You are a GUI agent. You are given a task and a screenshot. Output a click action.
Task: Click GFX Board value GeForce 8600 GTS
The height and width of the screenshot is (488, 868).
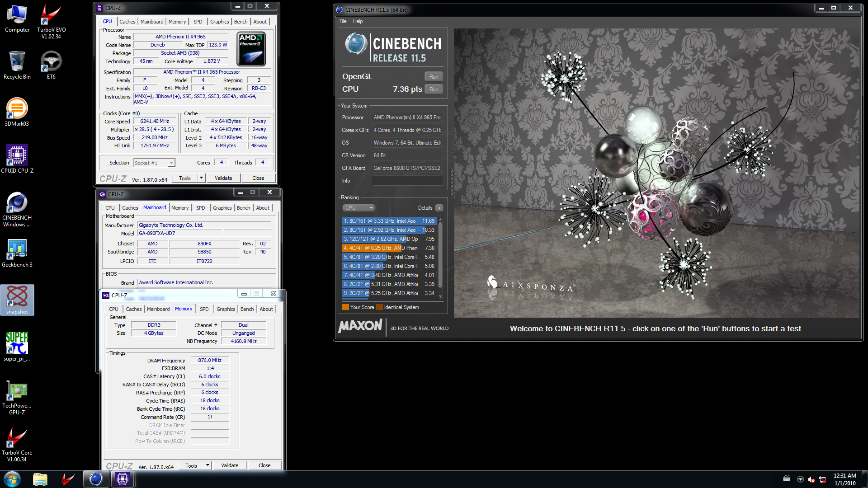407,168
